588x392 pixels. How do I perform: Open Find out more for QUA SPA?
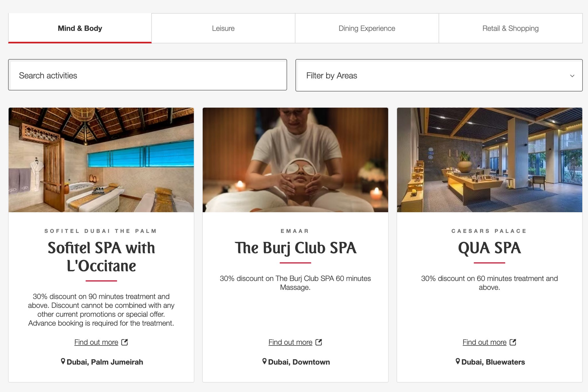[484, 342]
